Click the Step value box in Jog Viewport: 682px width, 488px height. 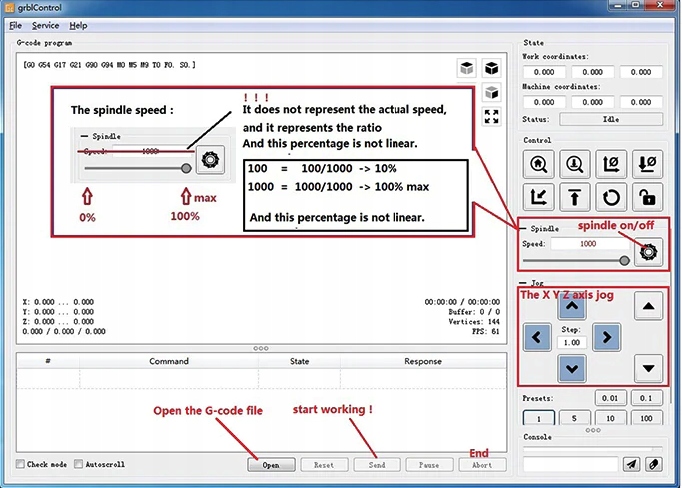point(572,342)
